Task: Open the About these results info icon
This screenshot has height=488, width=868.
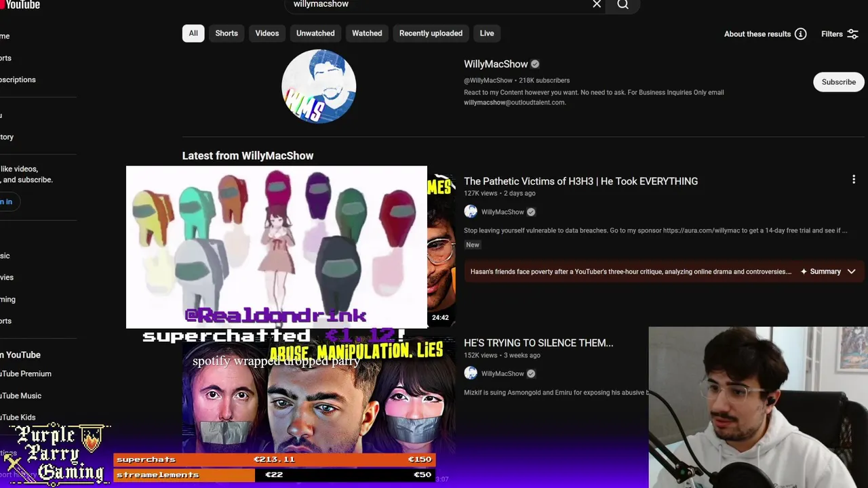Action: 801,34
